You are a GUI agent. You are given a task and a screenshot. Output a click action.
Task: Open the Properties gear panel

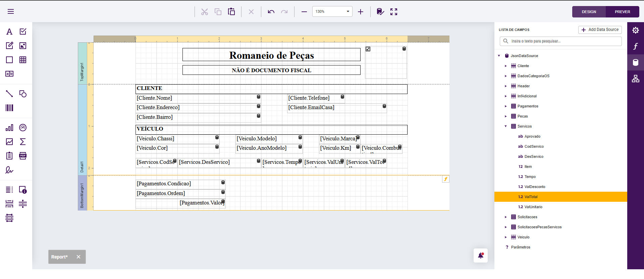635,30
